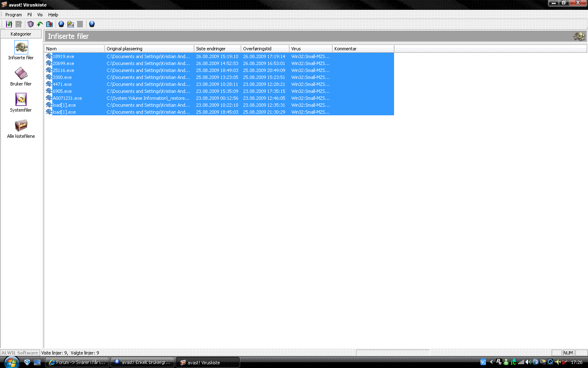Click System Volume Information path cell
The height and width of the screenshot is (368, 588).
click(148, 98)
